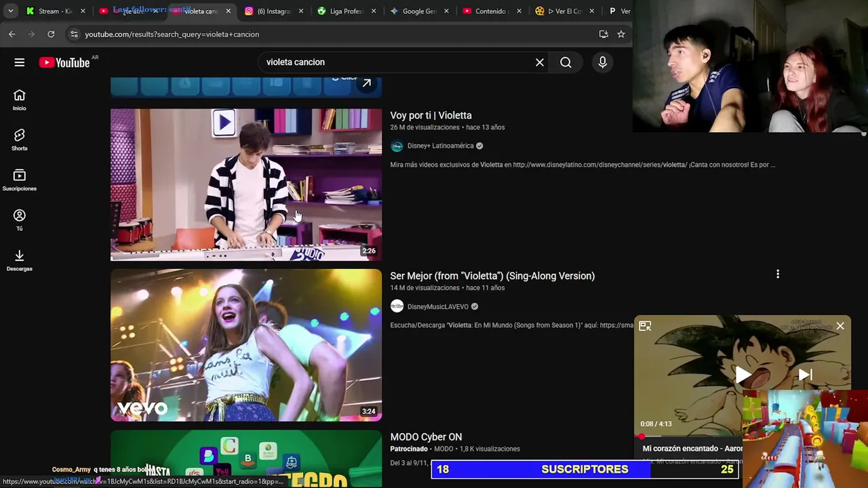Image resolution: width=868 pixels, height=488 pixels.
Task: Go to YouTube home via logo
Action: pos(64,62)
